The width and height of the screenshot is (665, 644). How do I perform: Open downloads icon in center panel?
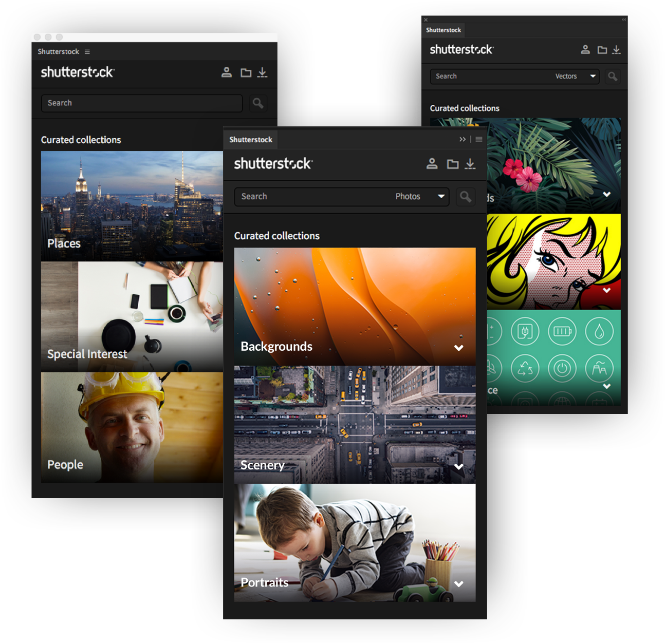point(470,164)
